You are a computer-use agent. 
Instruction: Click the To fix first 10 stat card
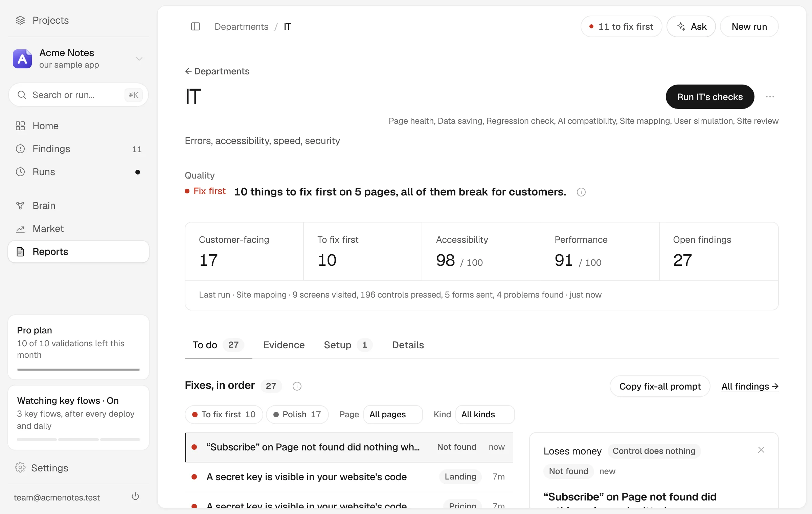click(x=363, y=251)
